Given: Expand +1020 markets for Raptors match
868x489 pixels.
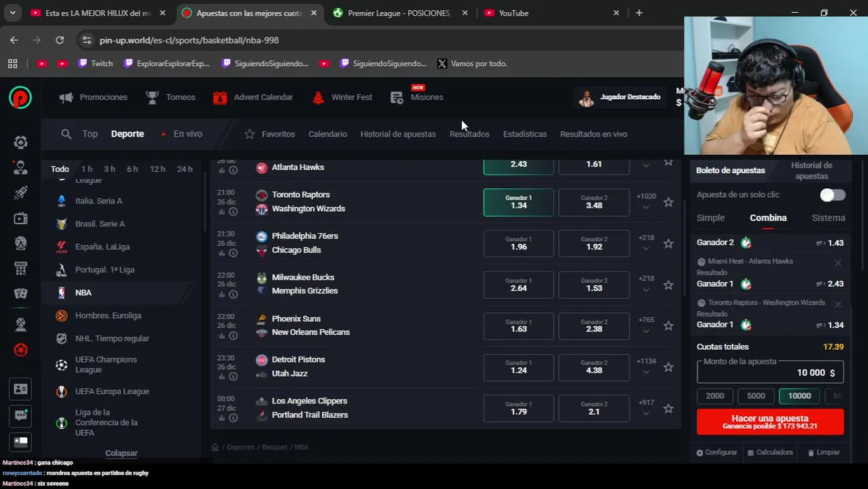Looking at the screenshot, I should point(646,202).
